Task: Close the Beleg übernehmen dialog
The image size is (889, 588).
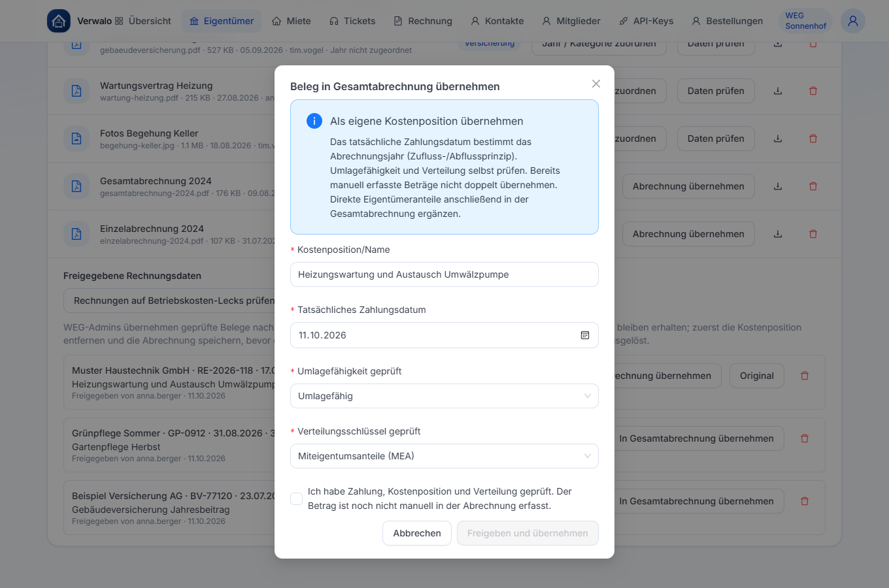Action: pos(596,84)
